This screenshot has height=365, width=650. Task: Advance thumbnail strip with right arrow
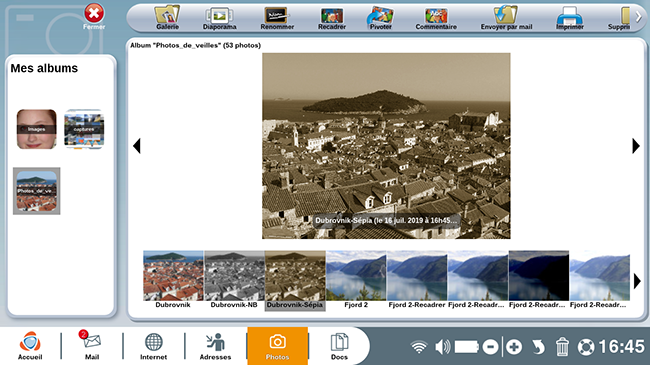click(637, 281)
